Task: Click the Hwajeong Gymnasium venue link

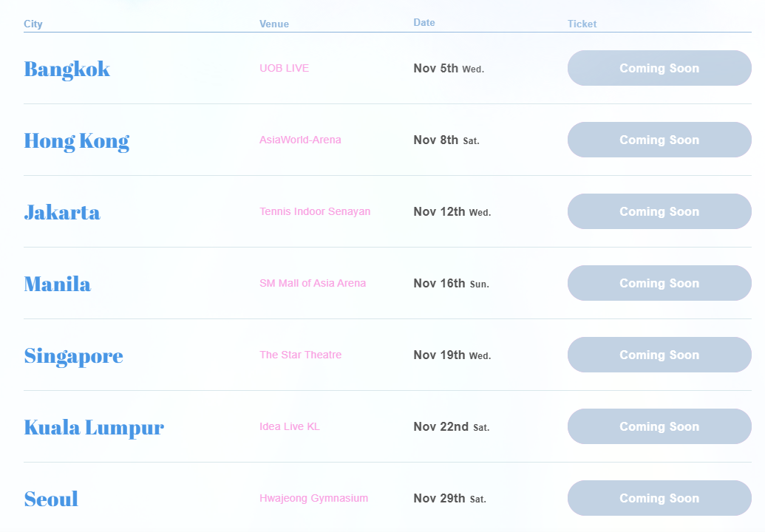Action: point(313,498)
